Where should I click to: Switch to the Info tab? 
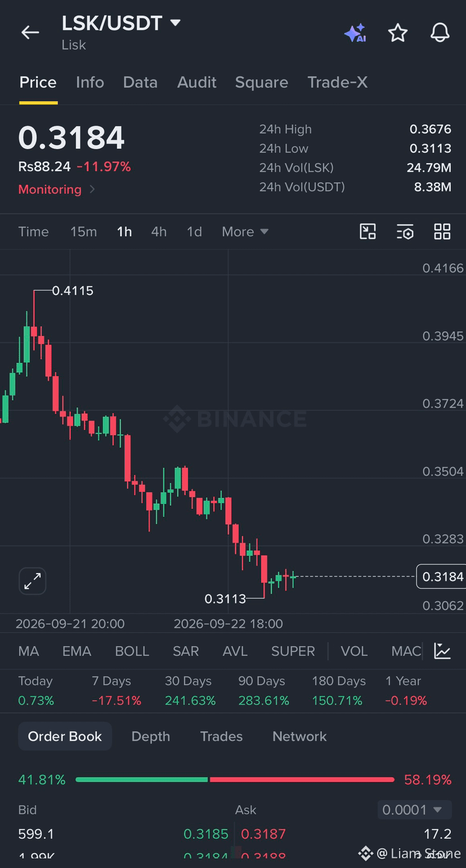90,82
